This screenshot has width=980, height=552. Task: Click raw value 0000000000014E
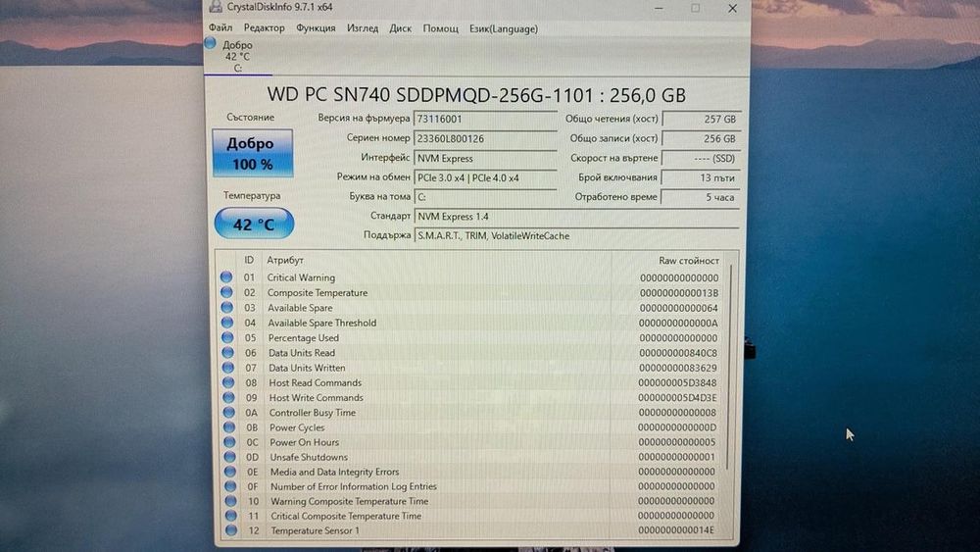(675, 530)
